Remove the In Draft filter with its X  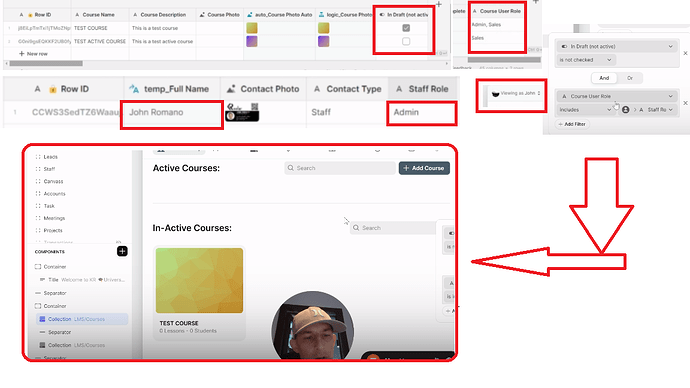685,53
